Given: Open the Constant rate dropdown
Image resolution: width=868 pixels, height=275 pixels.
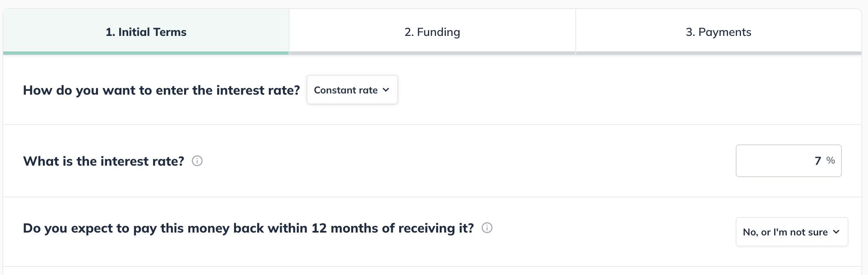Looking at the screenshot, I should (352, 90).
